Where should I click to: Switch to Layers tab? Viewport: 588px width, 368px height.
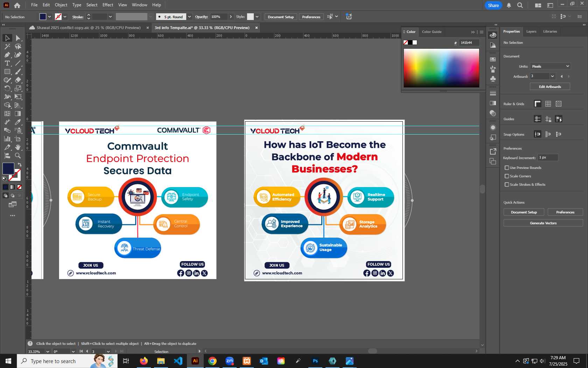(x=531, y=32)
